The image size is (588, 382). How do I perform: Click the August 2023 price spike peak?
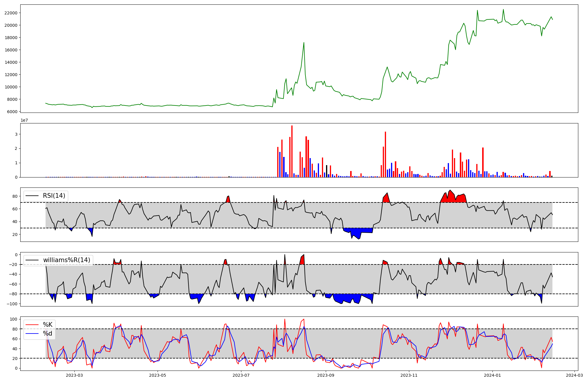pyautogui.click(x=304, y=43)
